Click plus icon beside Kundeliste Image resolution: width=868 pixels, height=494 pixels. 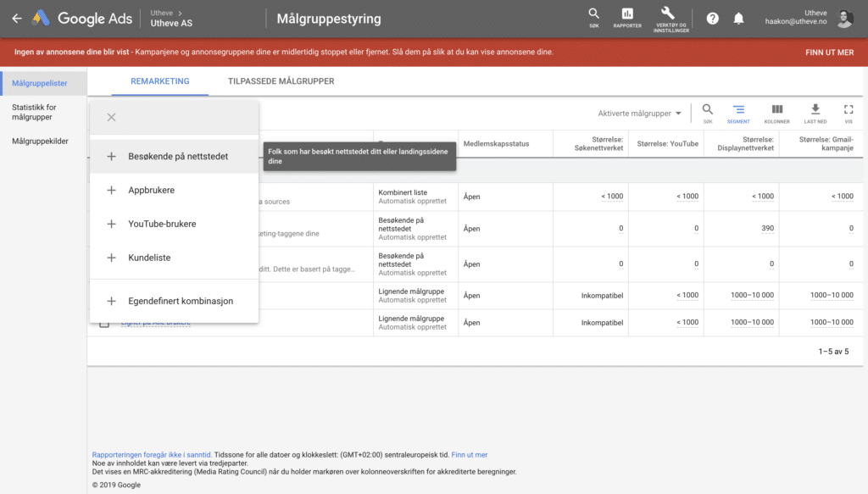[111, 258]
